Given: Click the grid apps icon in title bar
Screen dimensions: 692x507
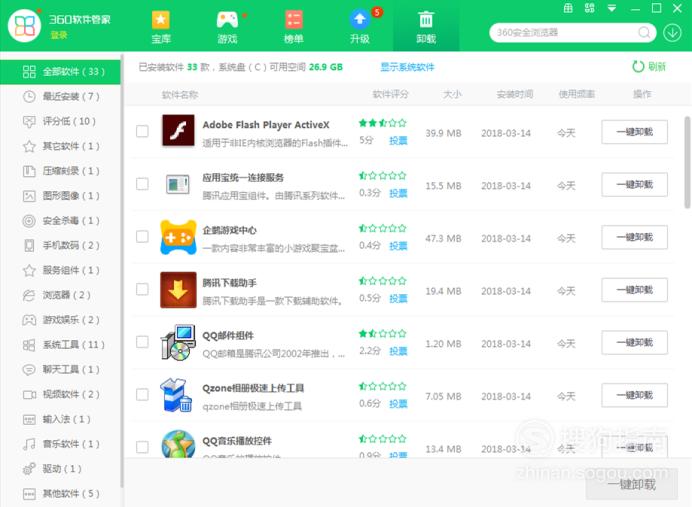Looking at the screenshot, I should 590,8.
